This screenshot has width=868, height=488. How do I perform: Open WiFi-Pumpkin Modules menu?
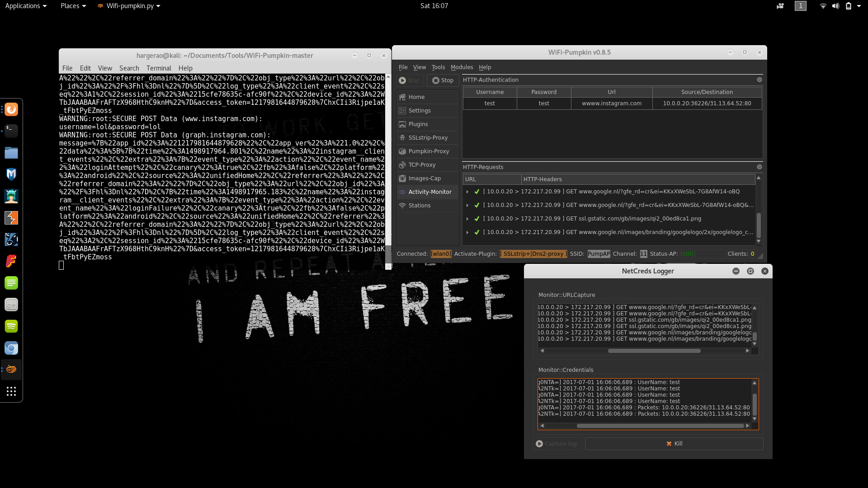click(462, 67)
